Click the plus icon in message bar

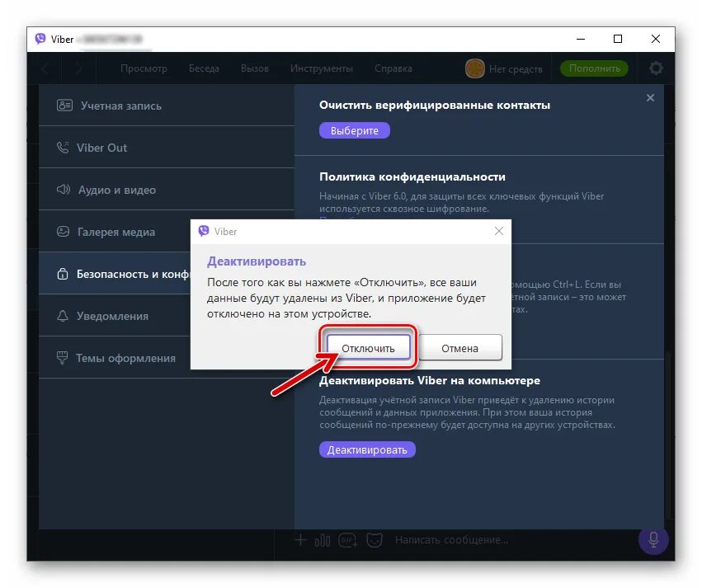click(x=300, y=540)
